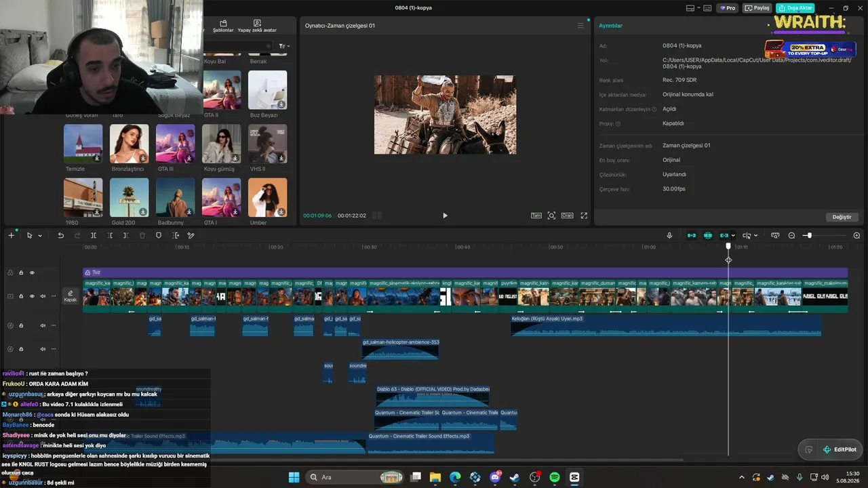868x488 pixels.
Task: Open Steam from the taskbar
Action: (x=515, y=477)
